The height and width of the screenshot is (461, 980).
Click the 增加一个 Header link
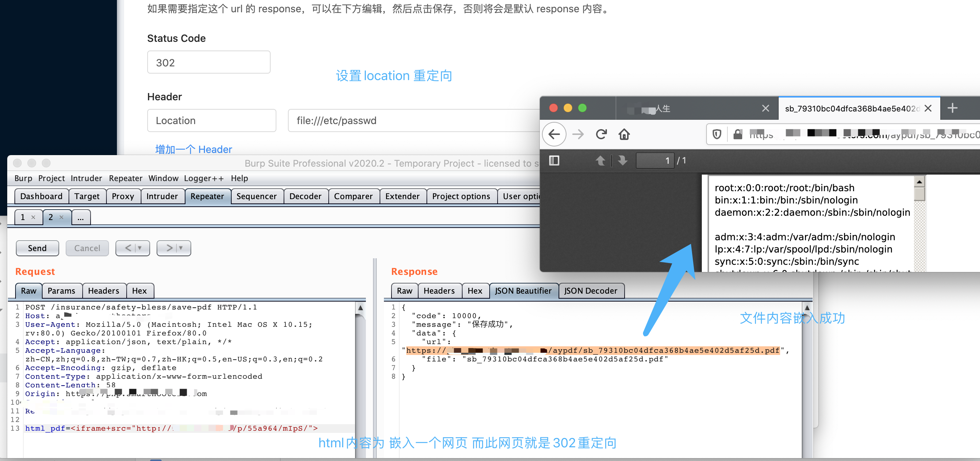click(193, 149)
